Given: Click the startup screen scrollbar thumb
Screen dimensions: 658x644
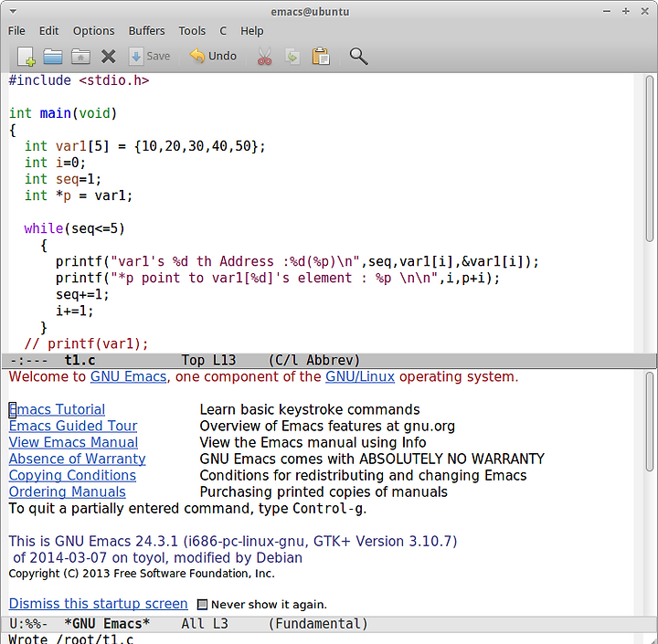Looking at the screenshot, I should 650,422.
